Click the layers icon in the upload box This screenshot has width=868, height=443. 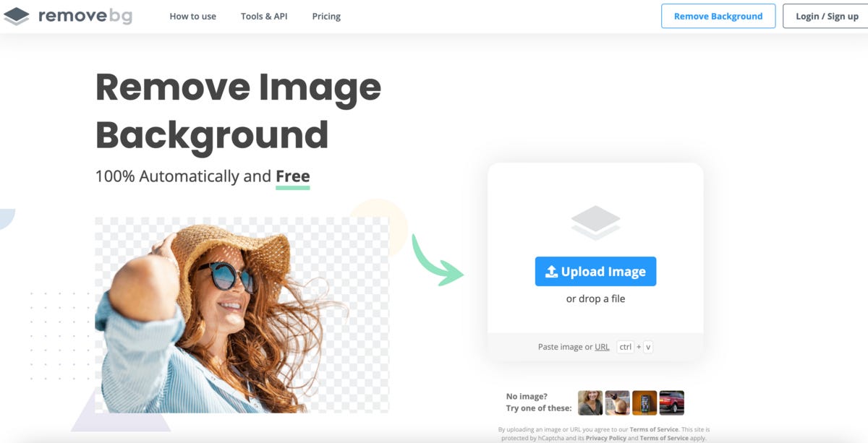click(595, 223)
